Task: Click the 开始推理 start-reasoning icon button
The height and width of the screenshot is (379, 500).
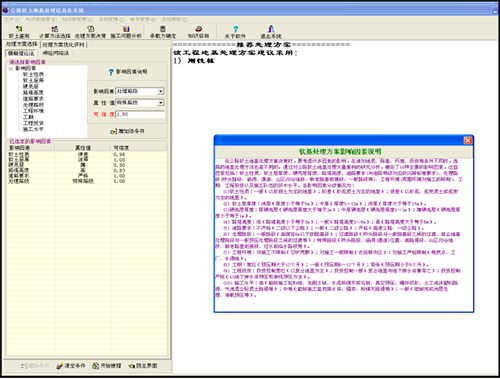Action: pos(107,366)
